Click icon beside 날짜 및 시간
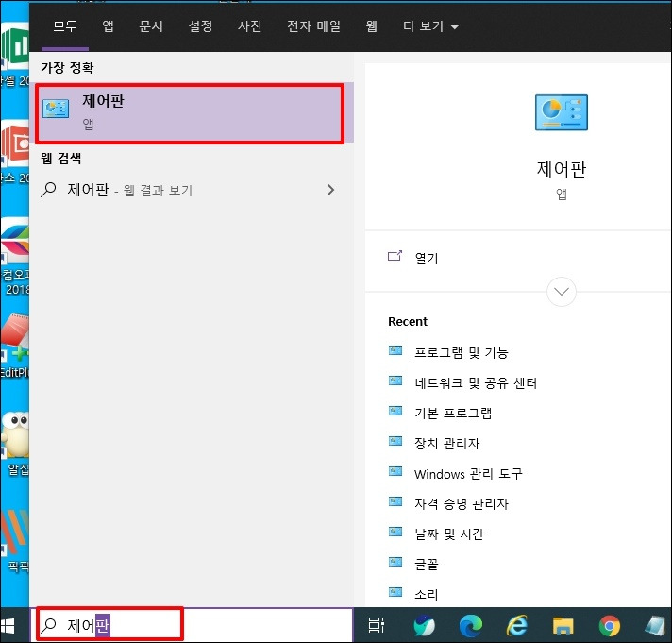Screen dimensions: 672x643 (395, 532)
